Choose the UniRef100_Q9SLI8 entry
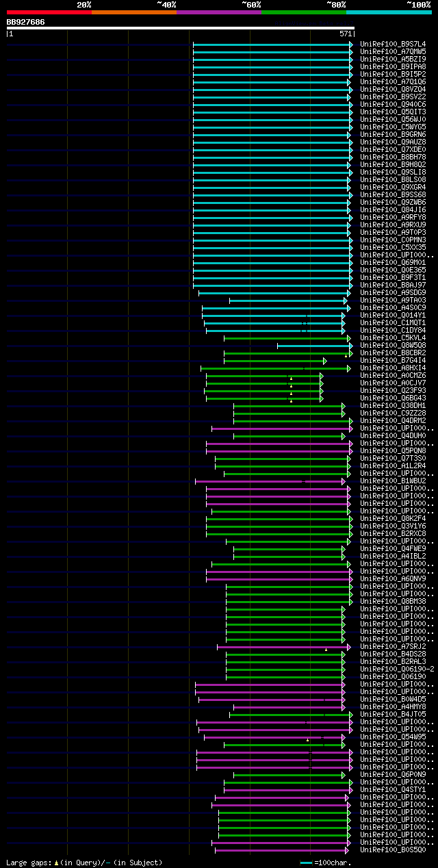The image size is (438, 868). click(x=393, y=172)
